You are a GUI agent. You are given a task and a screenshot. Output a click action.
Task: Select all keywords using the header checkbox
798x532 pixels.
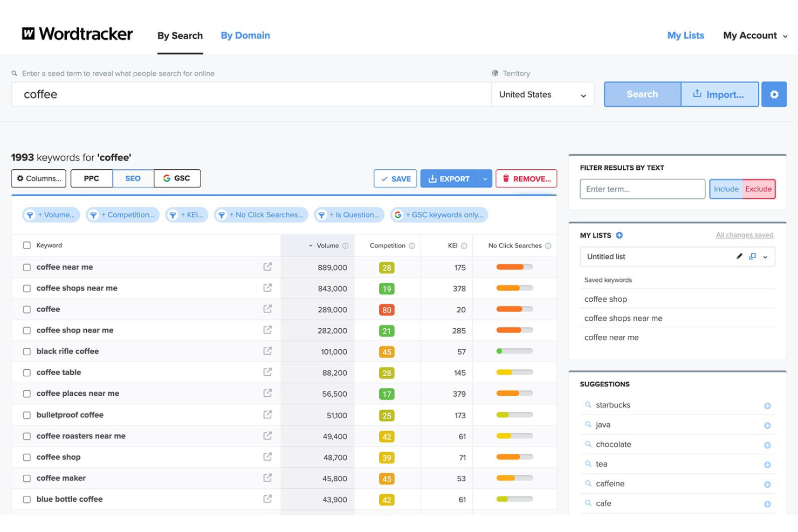tap(27, 245)
